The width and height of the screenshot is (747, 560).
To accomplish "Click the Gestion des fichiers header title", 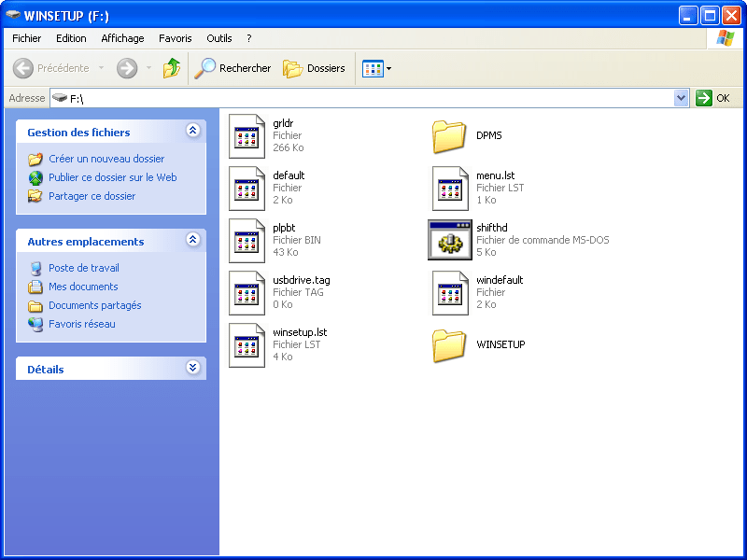I will point(78,133).
